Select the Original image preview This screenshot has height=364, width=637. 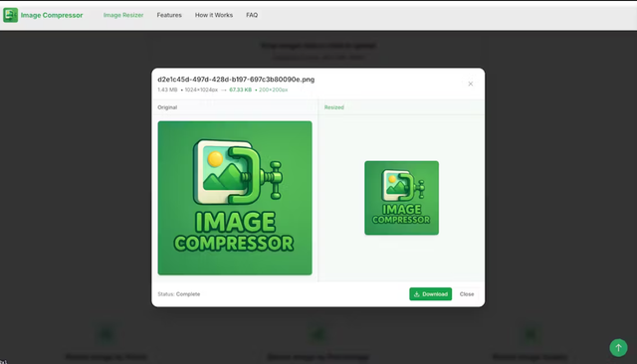point(235,198)
